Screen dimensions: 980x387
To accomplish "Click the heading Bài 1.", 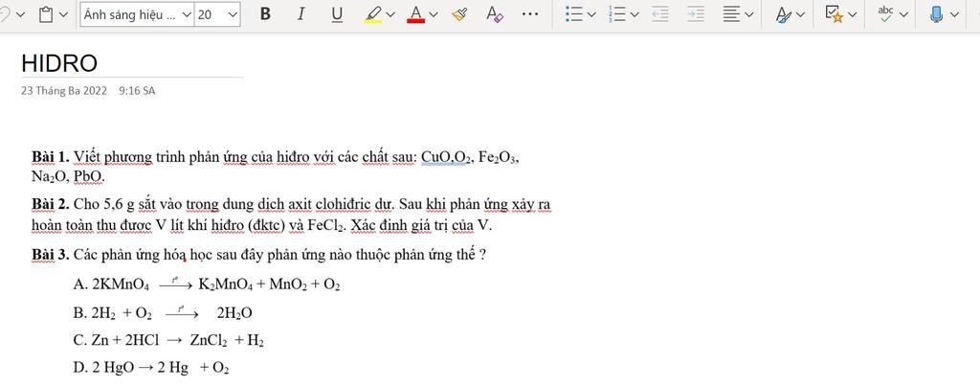I will tap(51, 156).
